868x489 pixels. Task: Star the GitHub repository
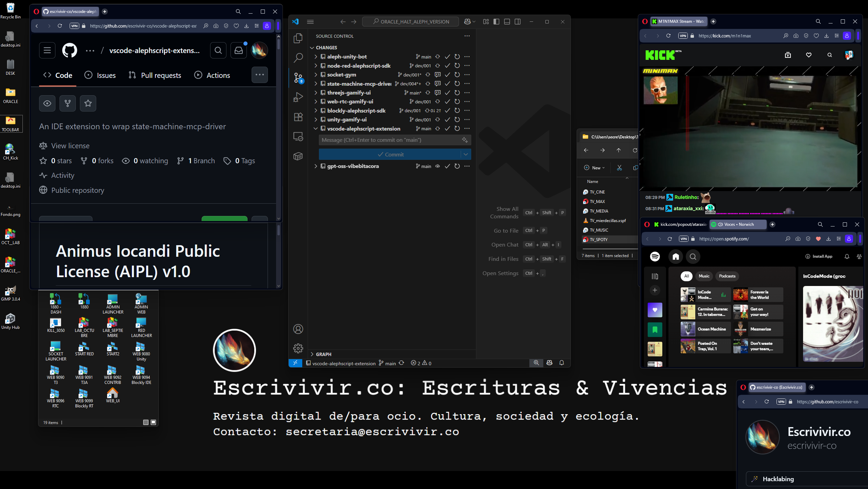point(88,103)
